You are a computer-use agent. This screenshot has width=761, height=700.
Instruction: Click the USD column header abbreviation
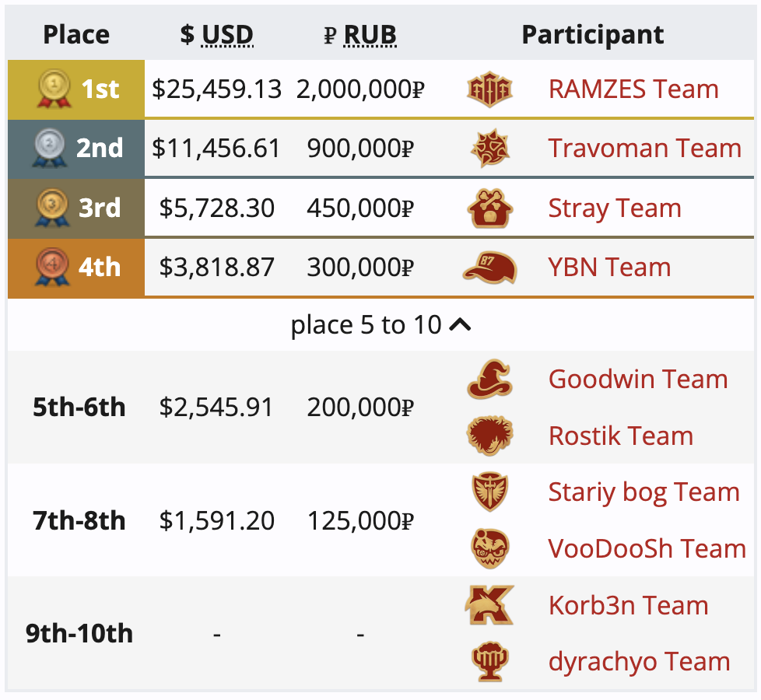227,35
